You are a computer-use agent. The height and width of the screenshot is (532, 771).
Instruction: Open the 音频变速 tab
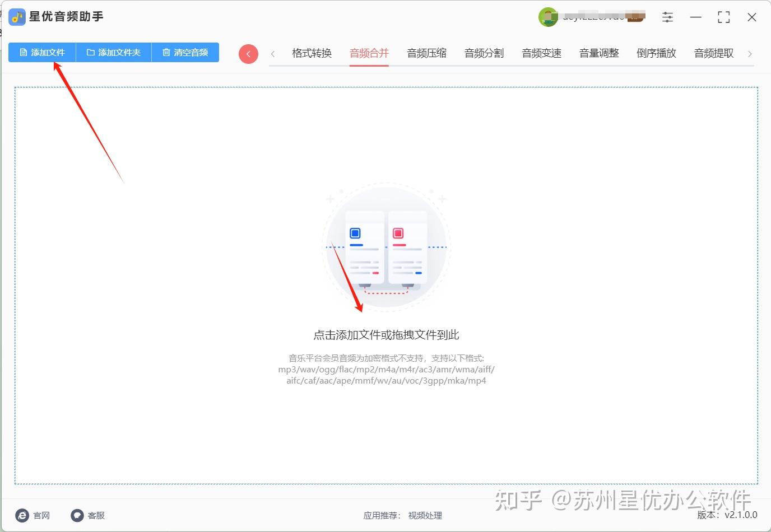541,53
